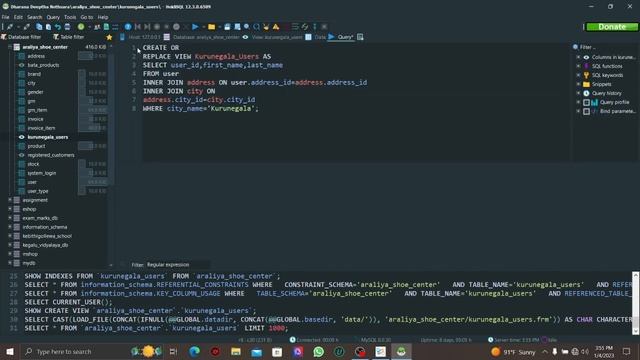Open the Go to menu
Image resolution: width=640 pixels, height=360 pixels.
tap(87, 17)
